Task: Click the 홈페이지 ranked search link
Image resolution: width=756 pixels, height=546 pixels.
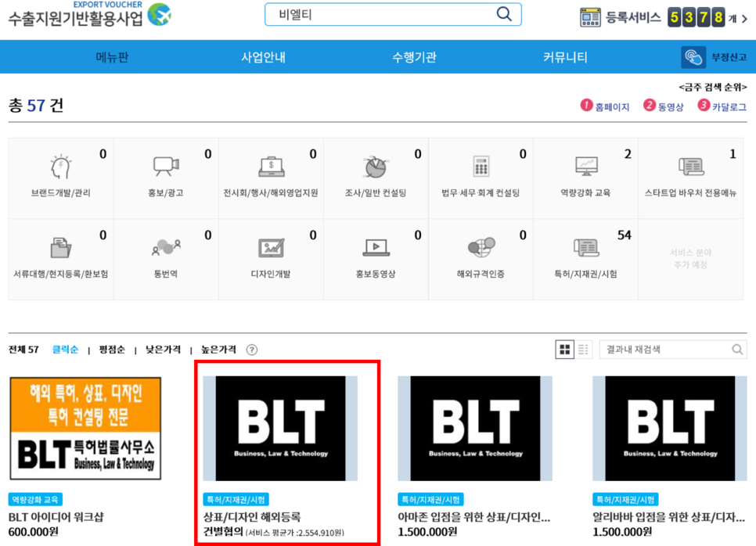Action: (x=612, y=107)
